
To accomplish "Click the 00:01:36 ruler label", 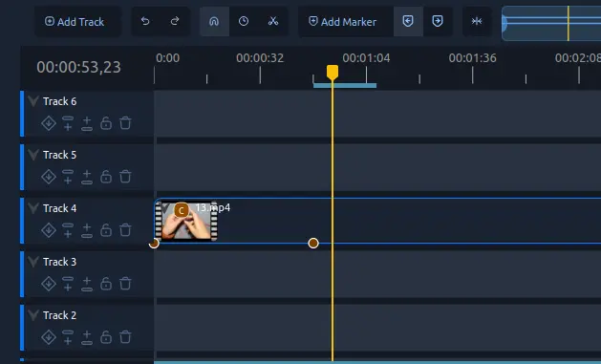I will coord(472,58).
